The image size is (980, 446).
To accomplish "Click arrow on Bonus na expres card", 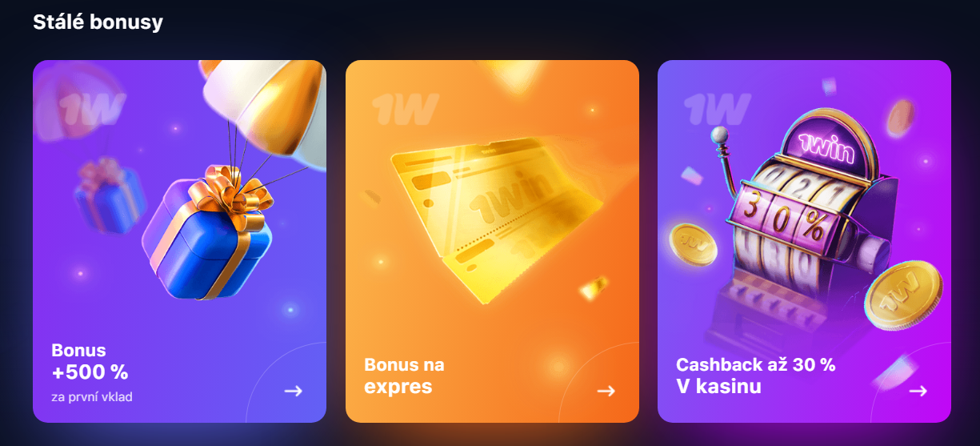I will point(606,391).
